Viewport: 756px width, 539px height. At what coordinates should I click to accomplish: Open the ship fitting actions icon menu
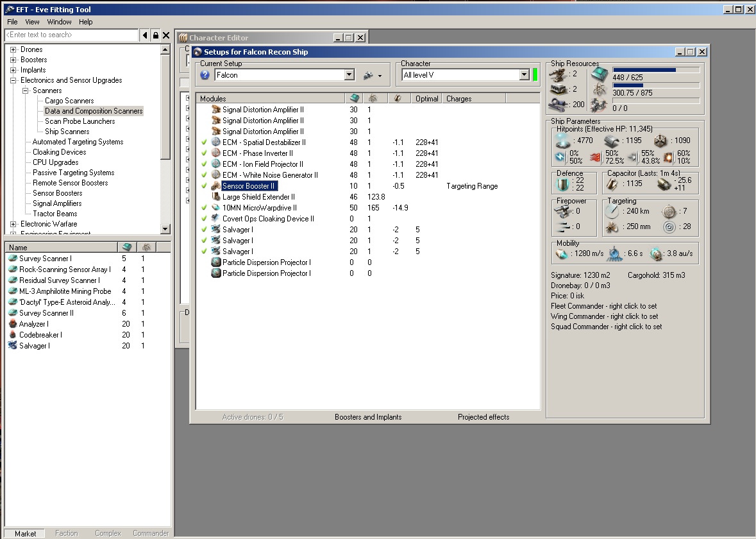372,76
